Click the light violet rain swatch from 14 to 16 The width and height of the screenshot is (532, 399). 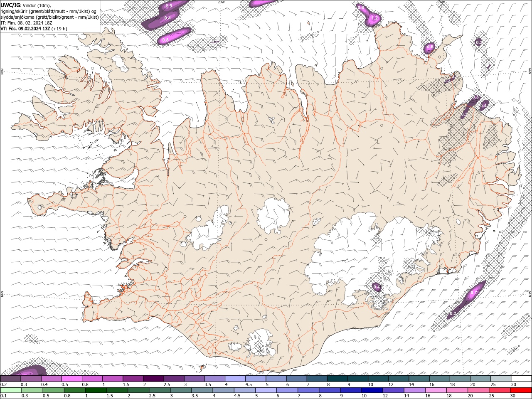pyautogui.click(x=414, y=390)
